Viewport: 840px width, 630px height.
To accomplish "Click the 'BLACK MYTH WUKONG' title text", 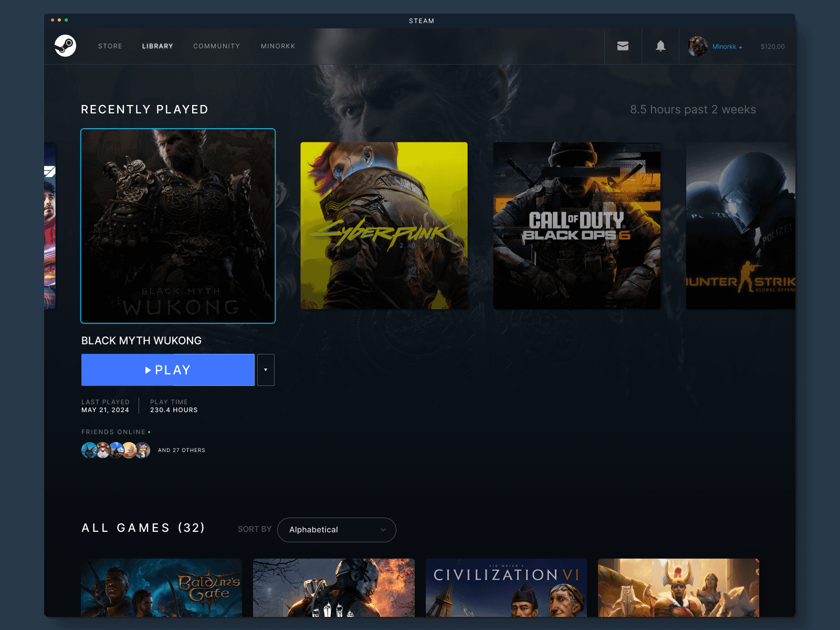I will click(x=142, y=341).
